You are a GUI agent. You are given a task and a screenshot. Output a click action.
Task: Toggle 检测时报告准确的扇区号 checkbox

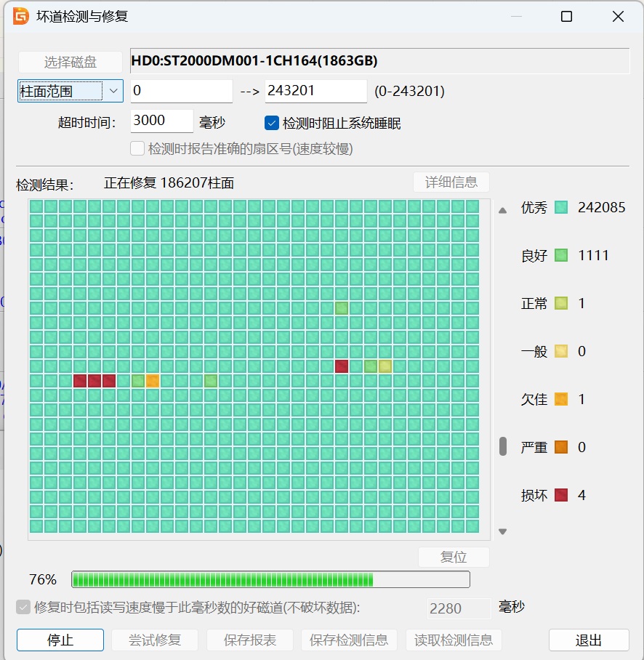[137, 148]
